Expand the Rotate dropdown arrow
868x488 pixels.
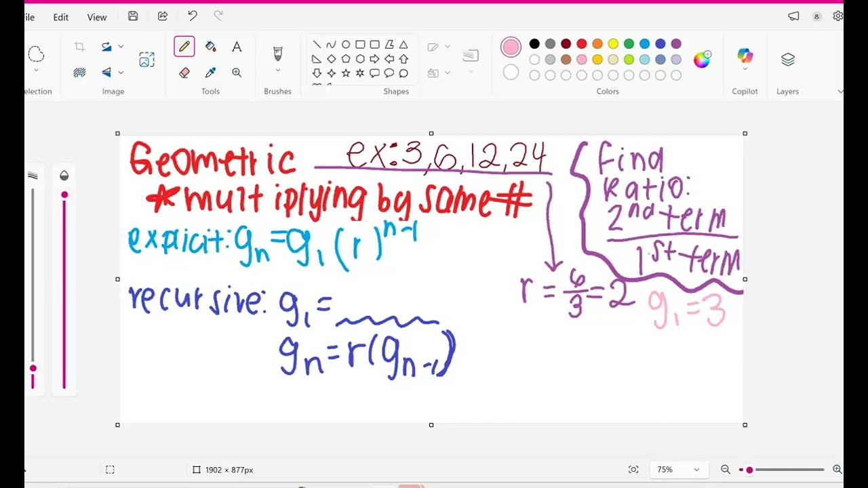[121, 47]
